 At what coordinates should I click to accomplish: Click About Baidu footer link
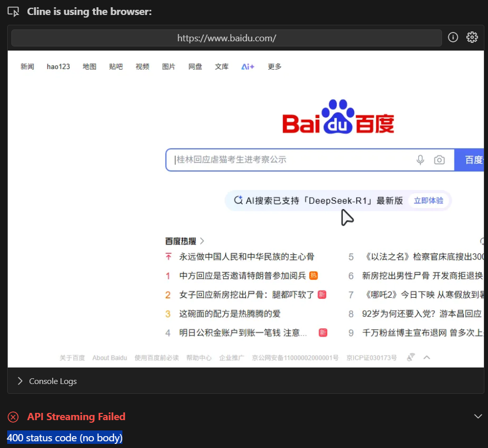(x=109, y=358)
